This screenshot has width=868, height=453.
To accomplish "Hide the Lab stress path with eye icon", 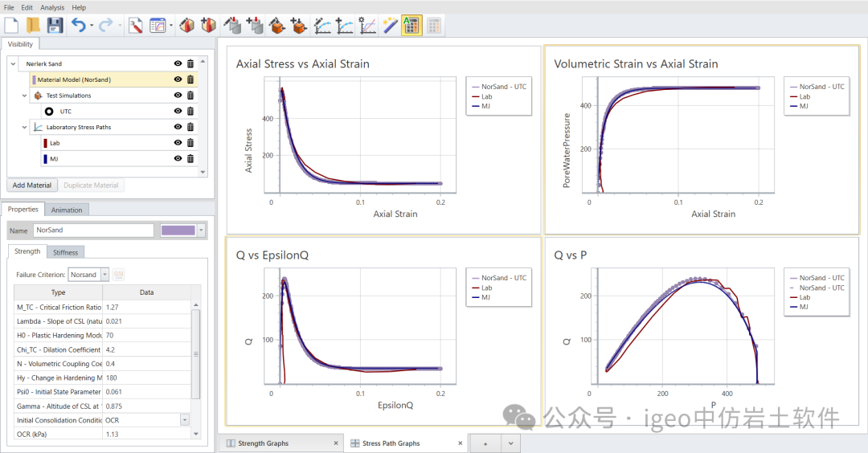I will [x=178, y=143].
